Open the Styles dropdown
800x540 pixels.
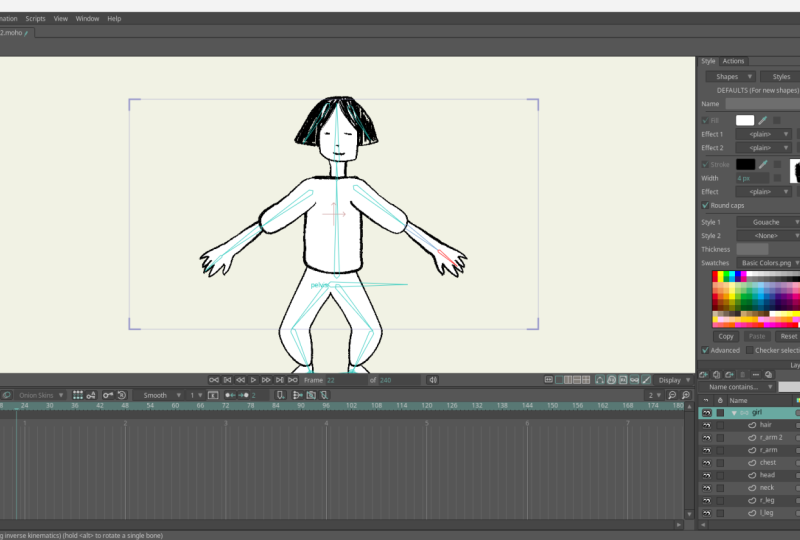(x=780, y=77)
